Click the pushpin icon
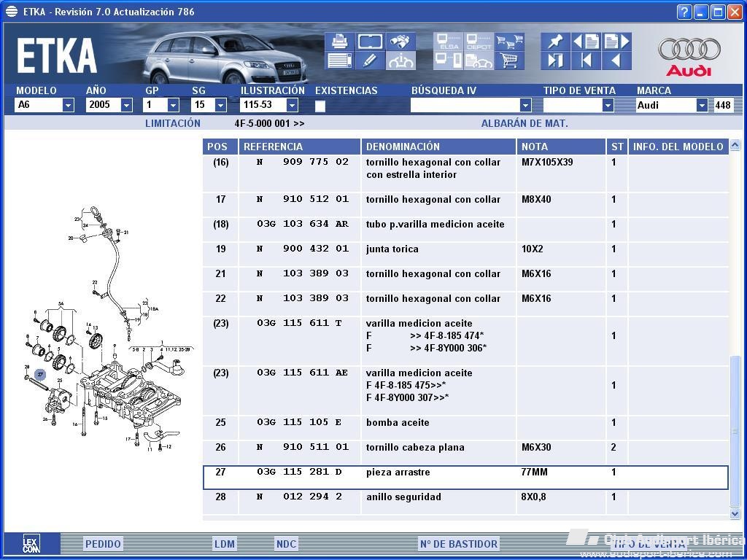Screen dimensions: 747x560 pos(555,42)
